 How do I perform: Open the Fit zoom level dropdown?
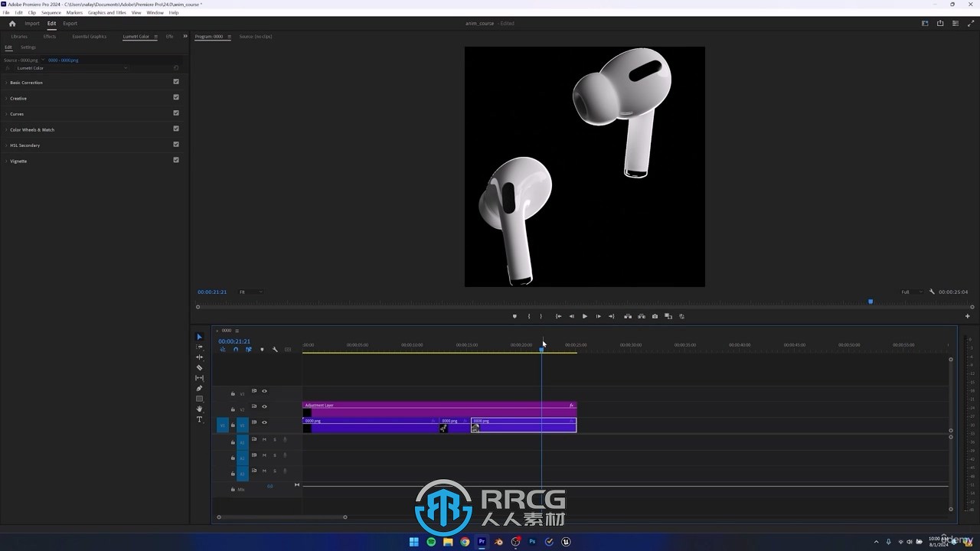(250, 292)
